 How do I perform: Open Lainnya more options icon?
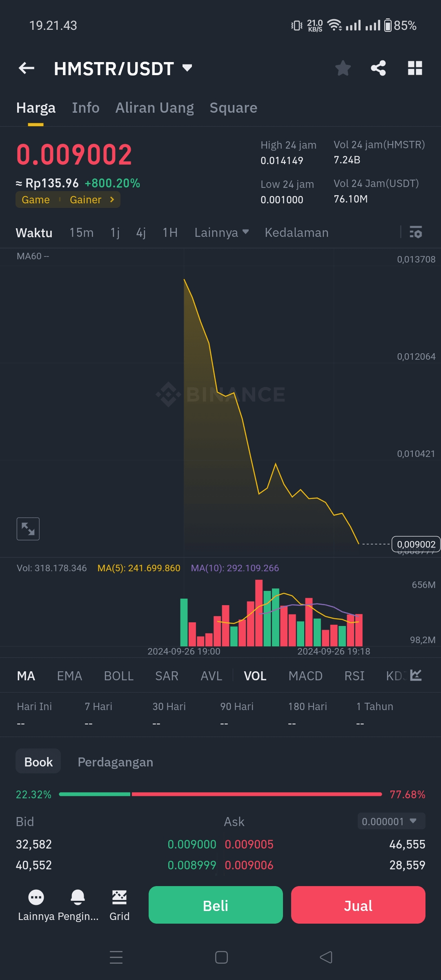(x=36, y=898)
